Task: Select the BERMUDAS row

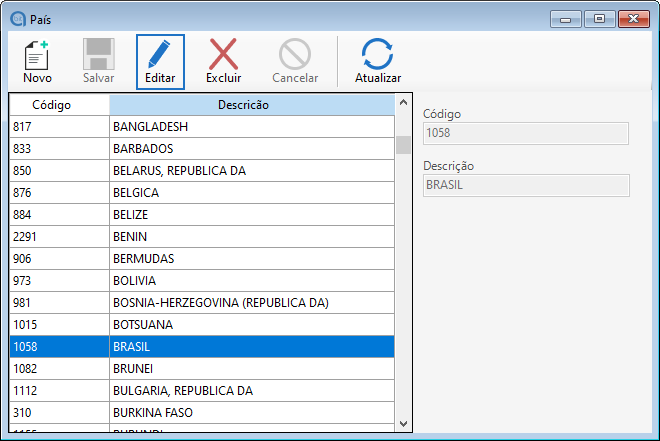Action: click(202, 258)
